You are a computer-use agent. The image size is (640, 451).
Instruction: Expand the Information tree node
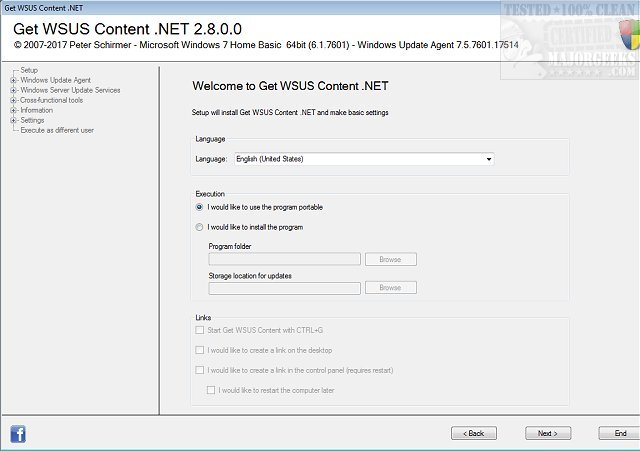click(12, 110)
